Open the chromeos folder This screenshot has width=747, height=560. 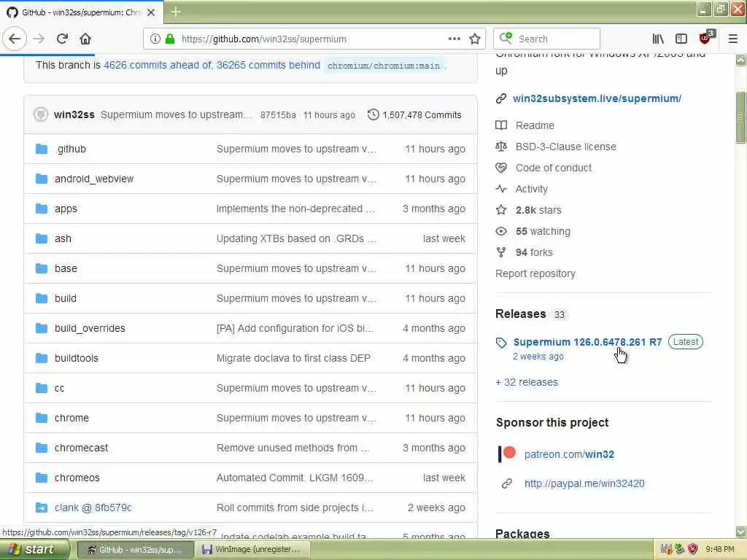pyautogui.click(x=77, y=478)
